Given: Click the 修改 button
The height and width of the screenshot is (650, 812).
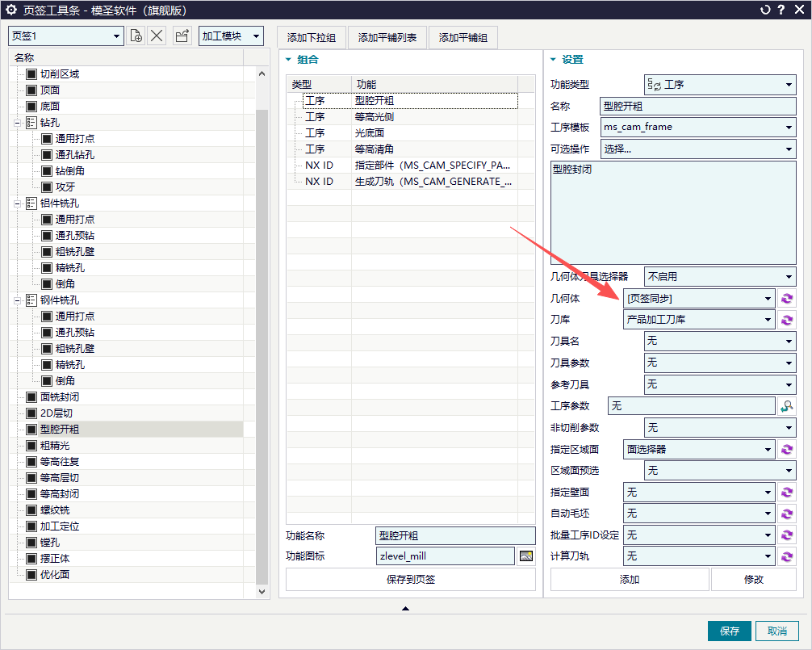Looking at the screenshot, I should click(754, 580).
